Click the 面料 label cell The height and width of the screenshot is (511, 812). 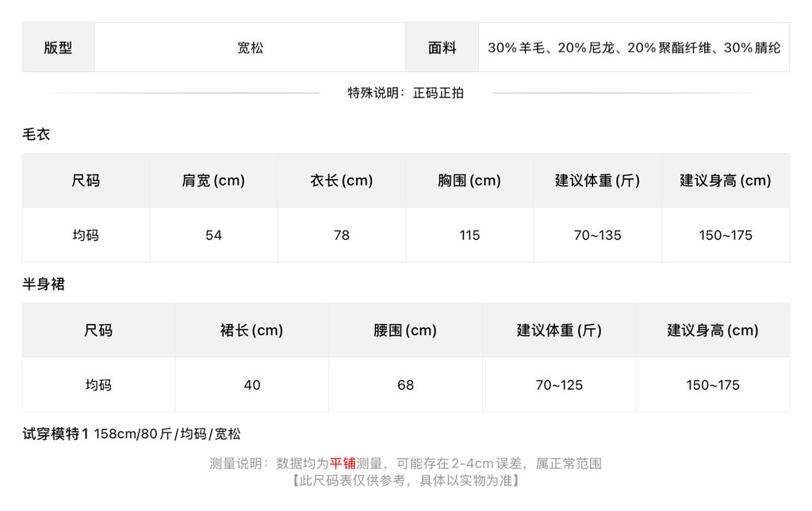(442, 48)
